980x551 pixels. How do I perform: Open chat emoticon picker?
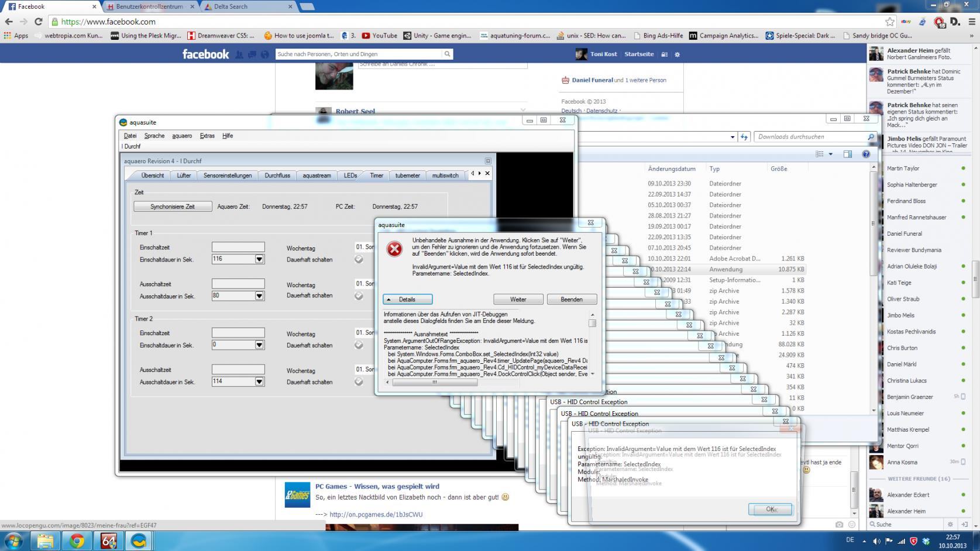[852, 525]
